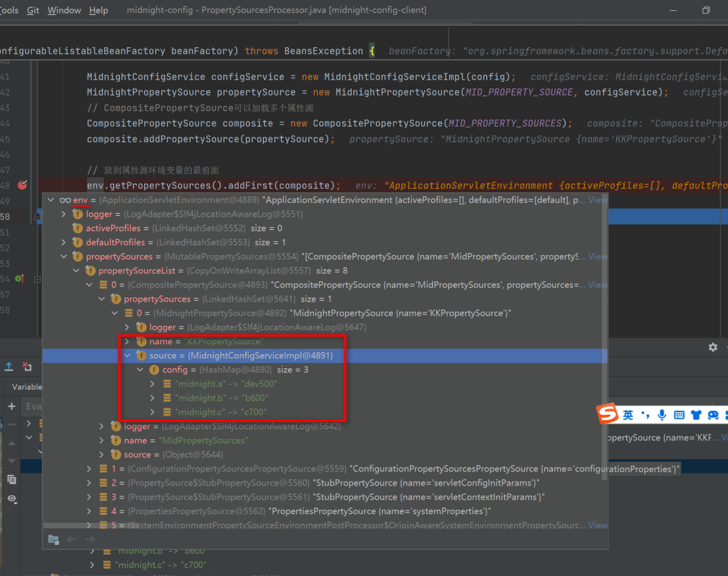The height and width of the screenshot is (576, 728).
Task: Click the forward arrow in popup footer
Action: [90, 540]
